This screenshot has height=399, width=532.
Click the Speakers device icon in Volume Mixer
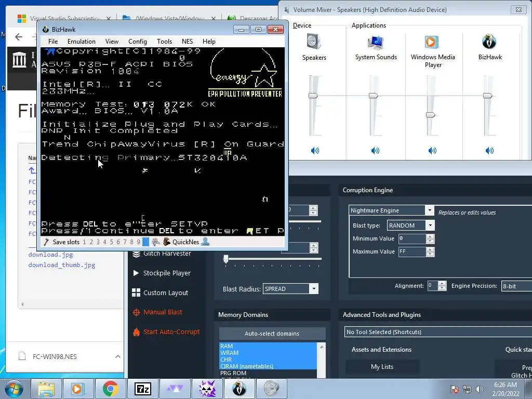pyautogui.click(x=314, y=42)
